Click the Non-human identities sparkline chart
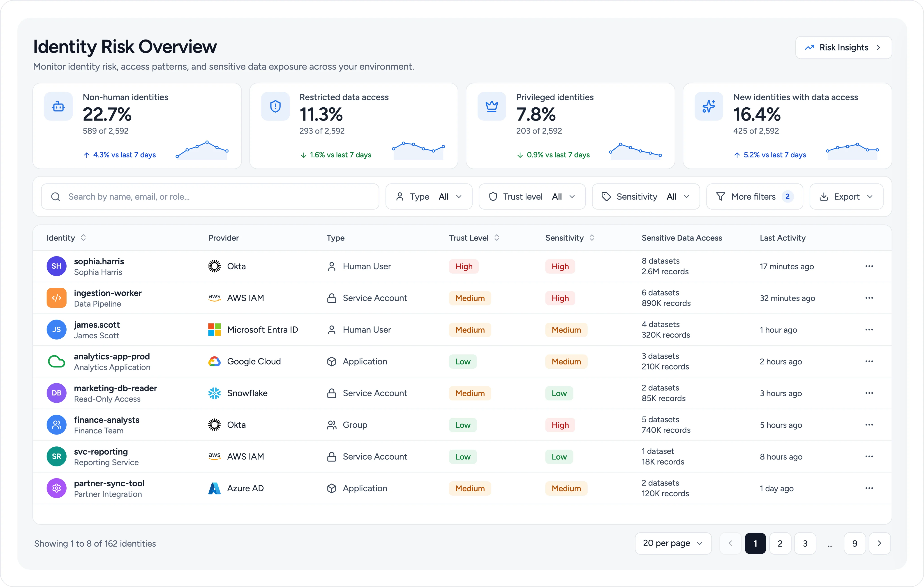This screenshot has height=587, width=924. (202, 150)
